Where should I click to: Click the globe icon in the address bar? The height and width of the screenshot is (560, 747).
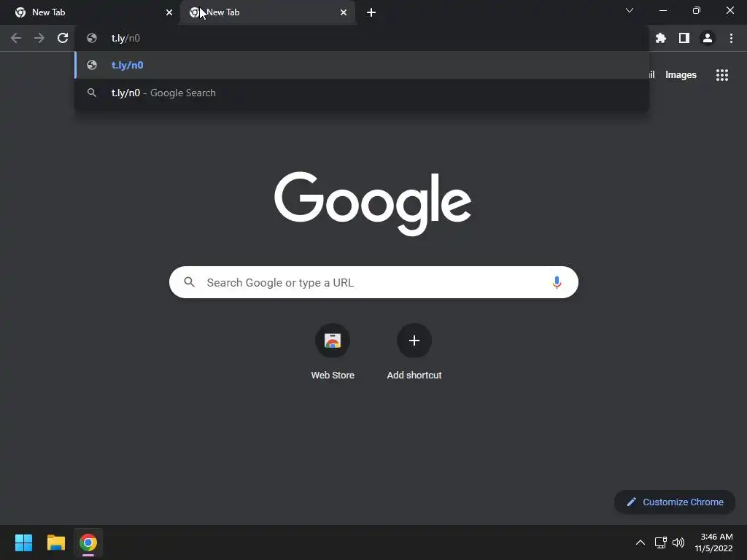pos(92,38)
